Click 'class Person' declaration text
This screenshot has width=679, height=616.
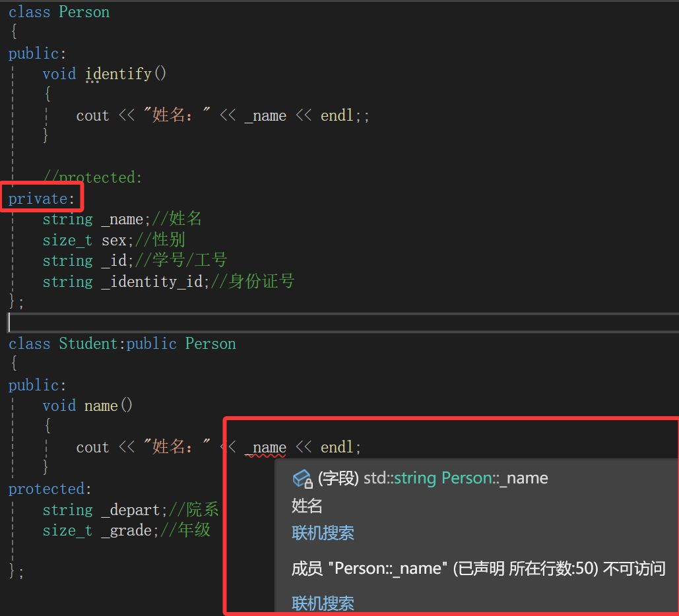pos(59,12)
